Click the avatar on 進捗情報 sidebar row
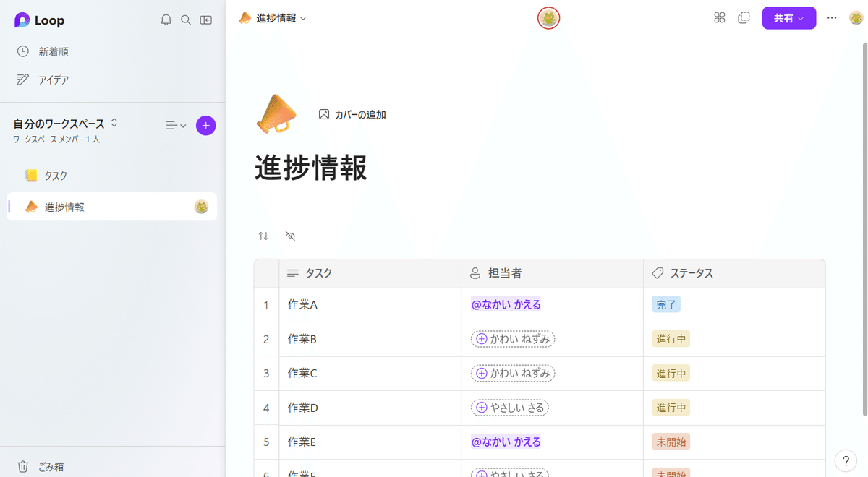Viewport: 868px width, 477px height. pos(201,207)
